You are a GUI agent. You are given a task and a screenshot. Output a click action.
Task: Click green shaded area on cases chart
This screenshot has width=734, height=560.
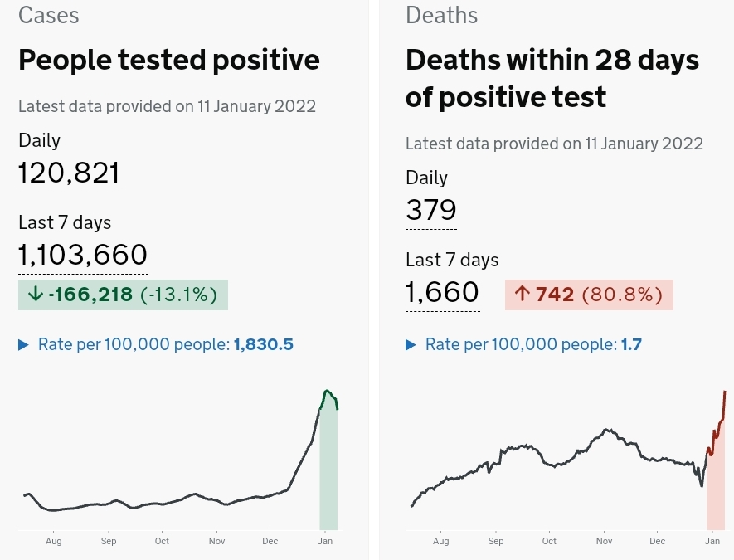click(x=328, y=481)
